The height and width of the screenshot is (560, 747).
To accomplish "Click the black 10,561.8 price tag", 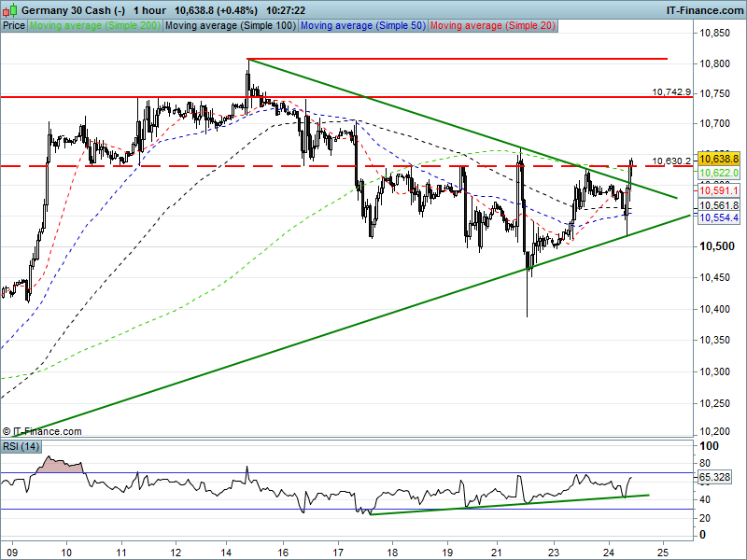I will [x=719, y=205].
